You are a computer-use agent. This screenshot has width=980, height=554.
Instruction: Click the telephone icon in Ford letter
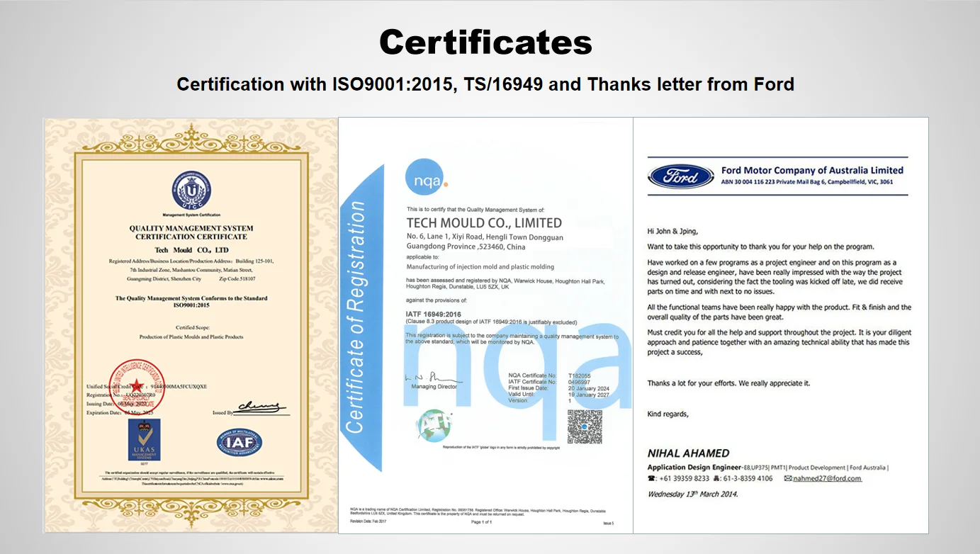(653, 478)
